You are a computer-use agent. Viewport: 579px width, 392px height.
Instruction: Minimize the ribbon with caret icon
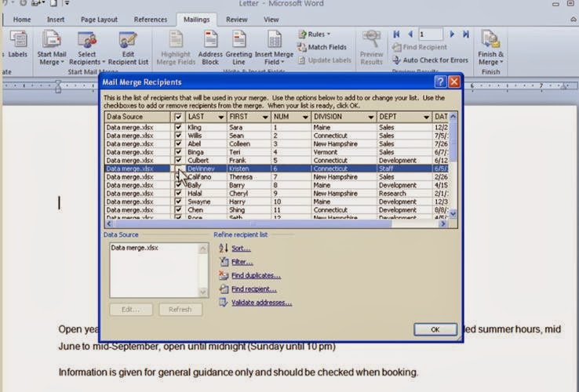click(574, 20)
